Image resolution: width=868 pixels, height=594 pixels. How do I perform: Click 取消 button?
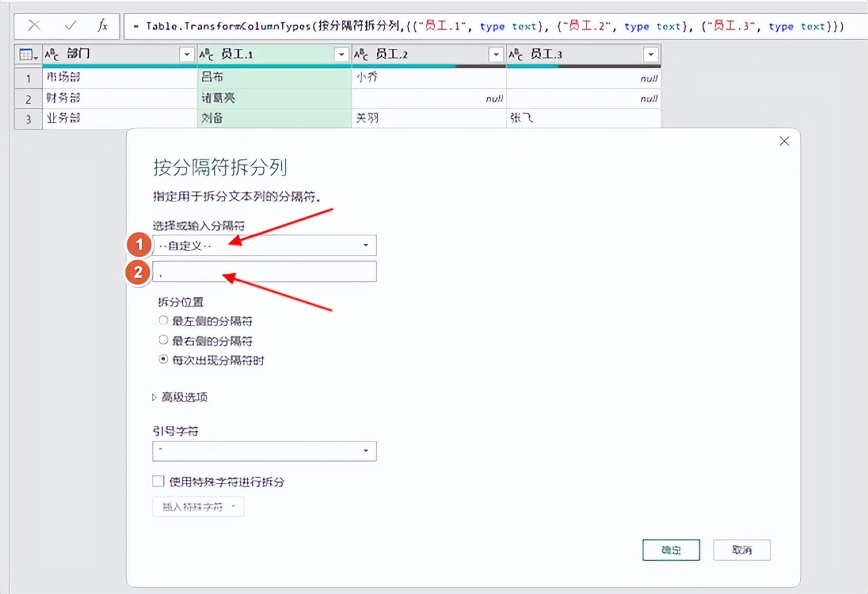pyautogui.click(x=742, y=550)
